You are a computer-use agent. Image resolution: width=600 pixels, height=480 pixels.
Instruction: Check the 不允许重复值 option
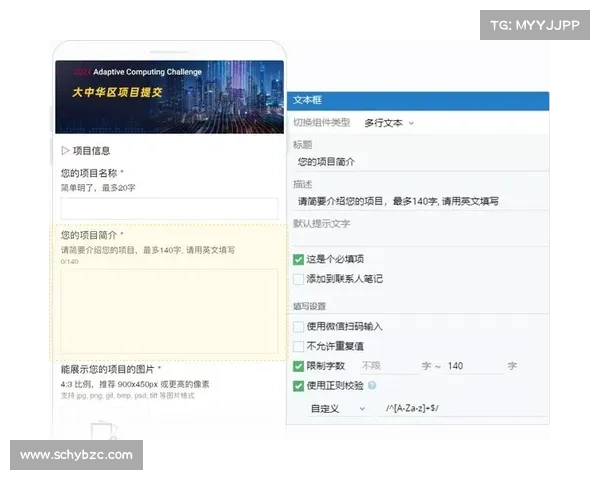tap(298, 346)
